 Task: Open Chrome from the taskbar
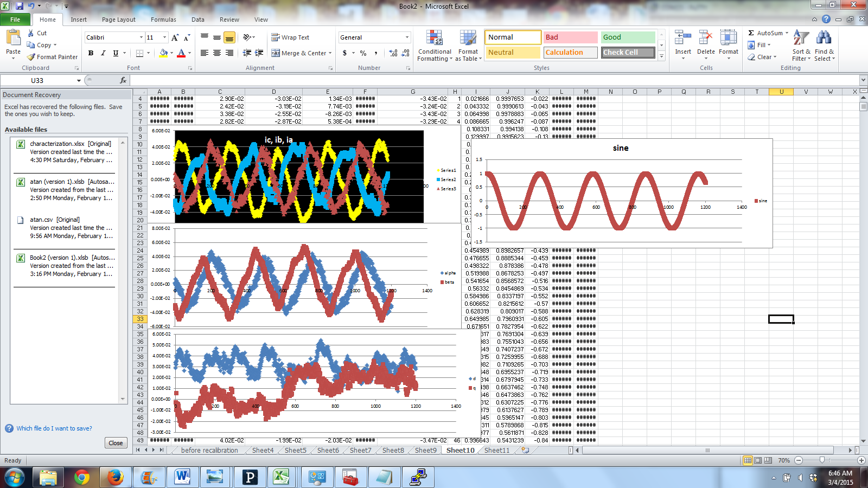tap(82, 477)
